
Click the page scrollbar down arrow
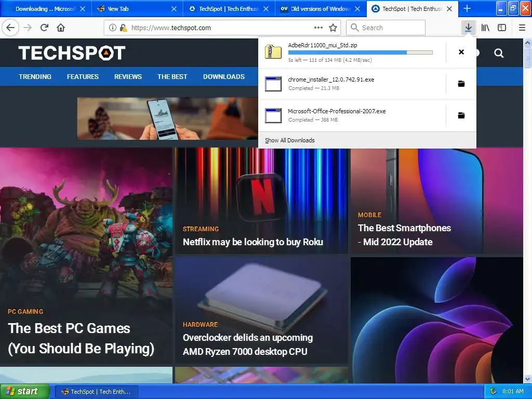[x=528, y=379]
